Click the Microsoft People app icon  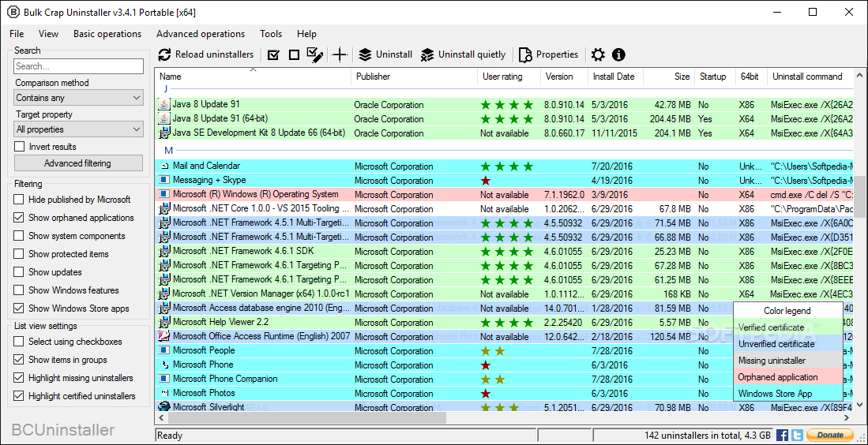163,350
